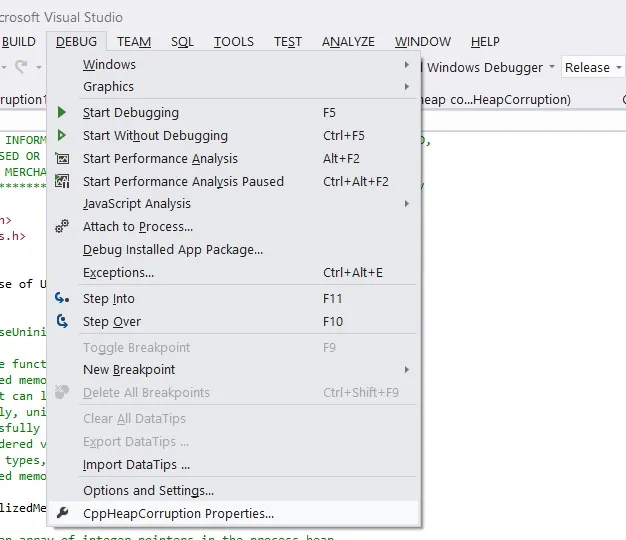Choose Start Debugging from the menu
The image size is (626, 540).
236,113
